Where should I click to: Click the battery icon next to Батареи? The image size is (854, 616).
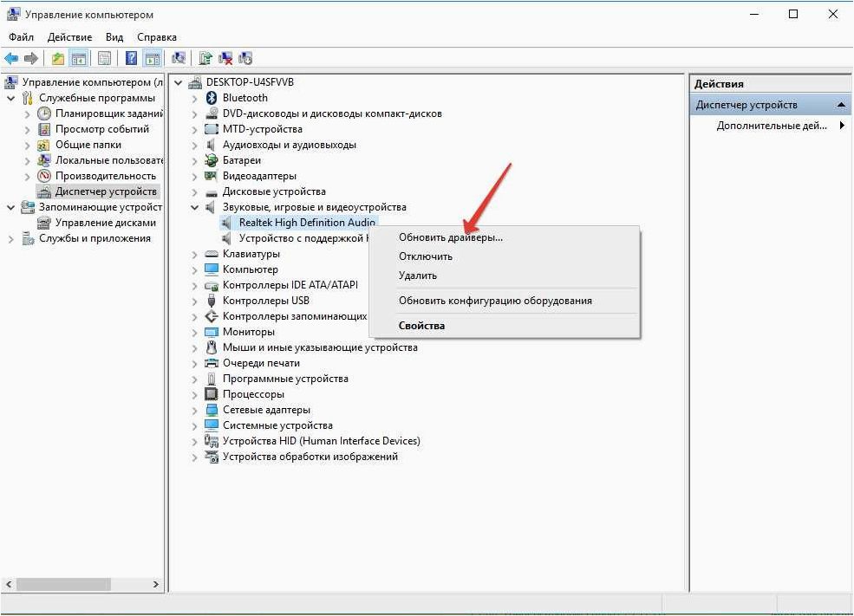point(212,160)
